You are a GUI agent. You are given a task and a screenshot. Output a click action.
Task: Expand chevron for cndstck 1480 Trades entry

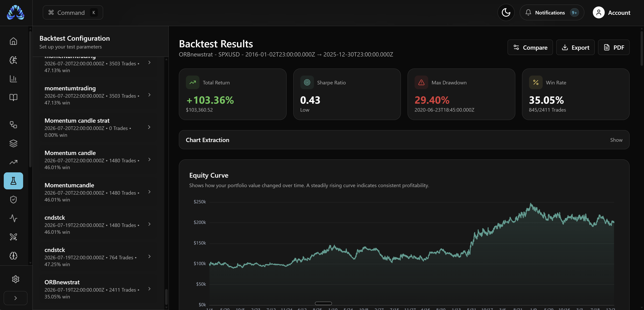[x=149, y=224]
